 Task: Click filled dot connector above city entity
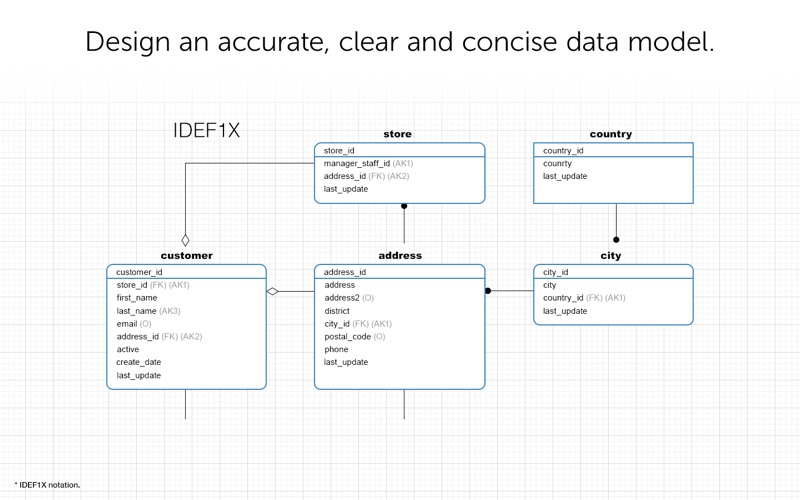pyautogui.click(x=616, y=240)
